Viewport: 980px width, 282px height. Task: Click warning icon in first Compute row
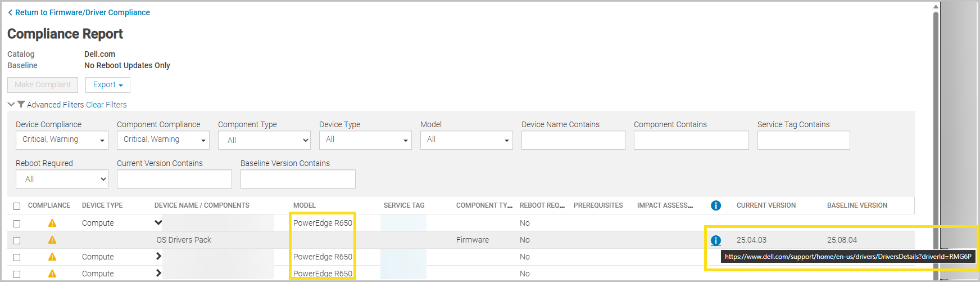point(52,223)
